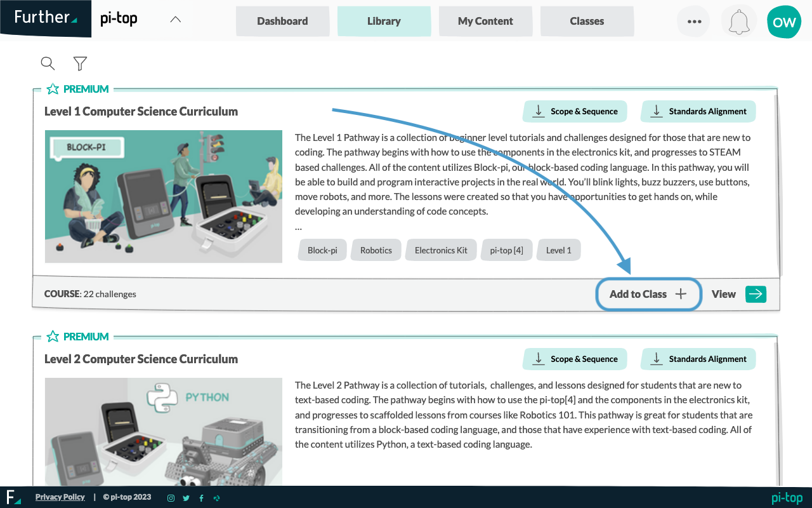Expand the '...' truncated Level 1 description

298,227
